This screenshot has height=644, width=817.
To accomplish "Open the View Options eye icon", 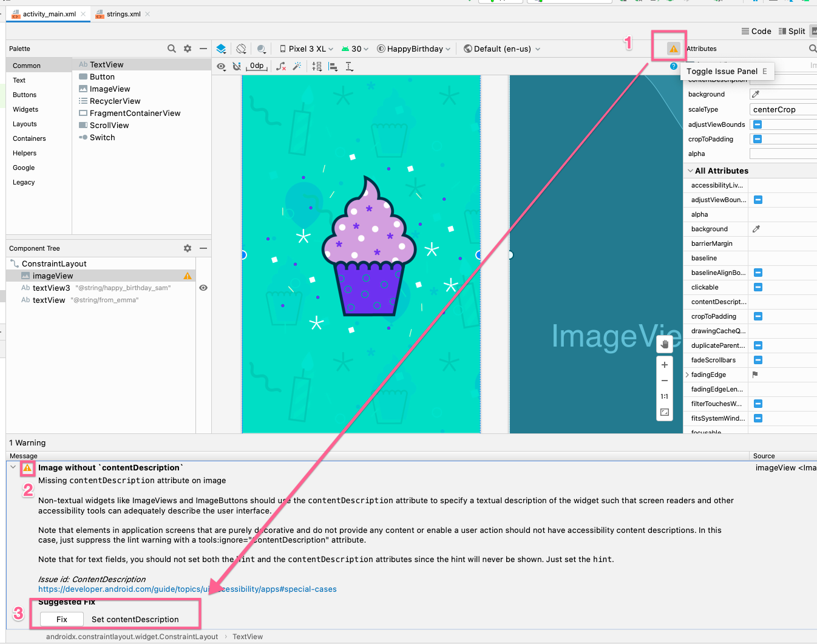I will tap(221, 66).
